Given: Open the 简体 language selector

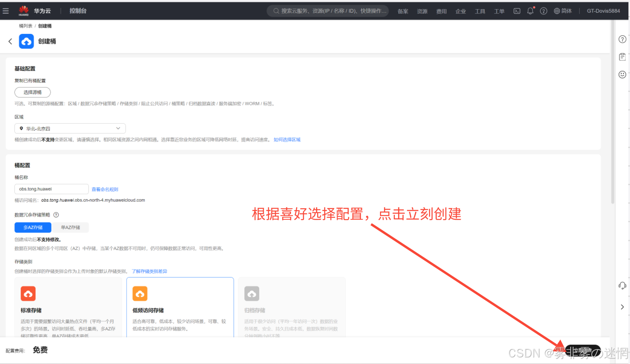Looking at the screenshot, I should click(563, 11).
